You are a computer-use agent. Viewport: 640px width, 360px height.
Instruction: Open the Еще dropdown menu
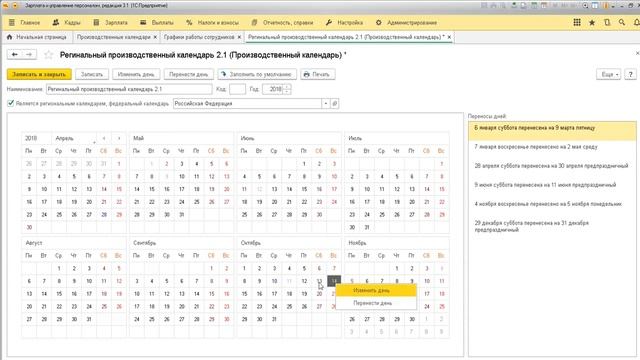[608, 74]
